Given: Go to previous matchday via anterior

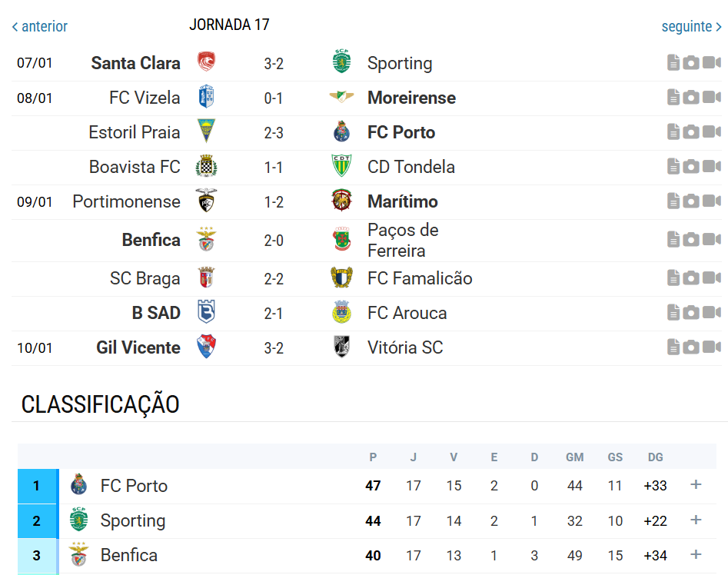Looking at the screenshot, I should 40,27.
